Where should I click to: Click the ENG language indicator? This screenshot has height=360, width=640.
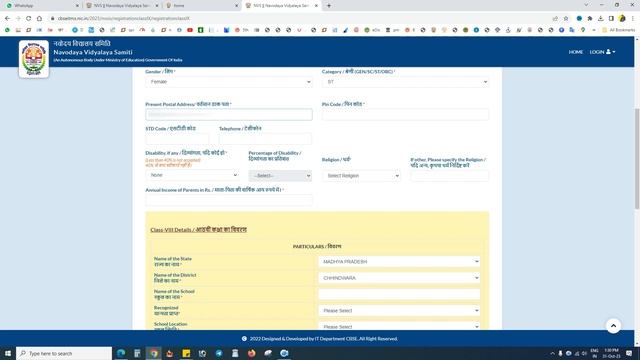pyautogui.click(x=594, y=353)
